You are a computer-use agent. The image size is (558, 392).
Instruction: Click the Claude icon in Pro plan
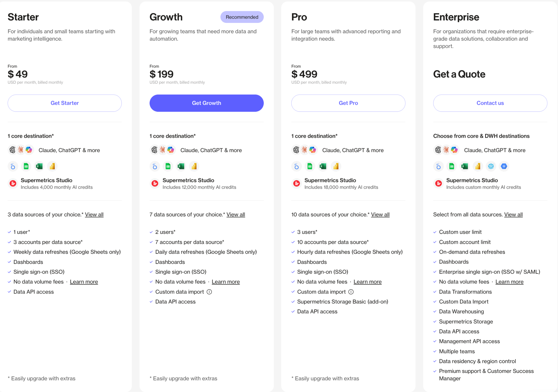click(x=304, y=150)
